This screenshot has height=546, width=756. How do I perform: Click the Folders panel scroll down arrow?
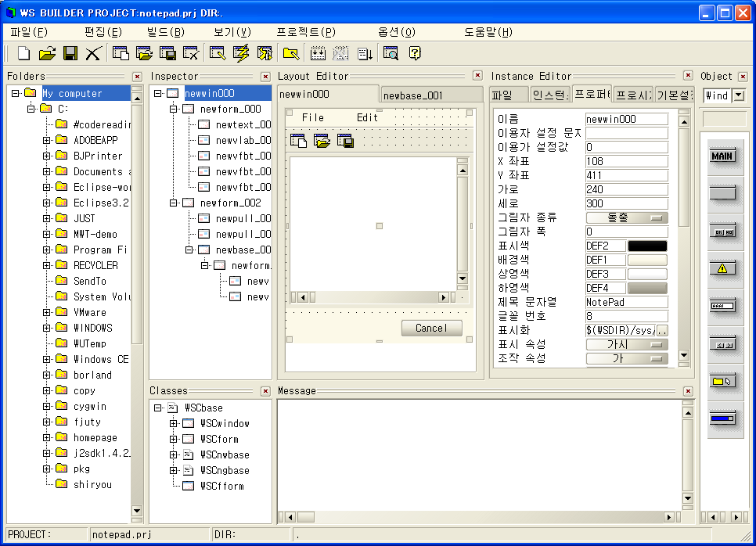click(137, 510)
